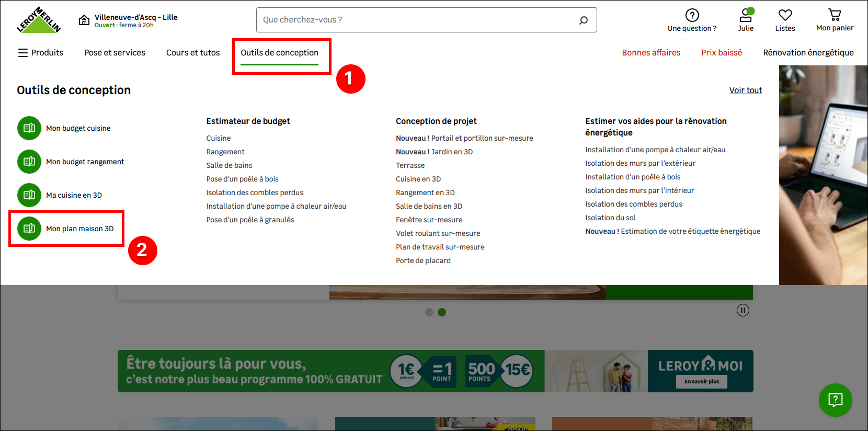Click the Mon plan maison 3D green icon
This screenshot has height=431, width=868.
(29, 229)
